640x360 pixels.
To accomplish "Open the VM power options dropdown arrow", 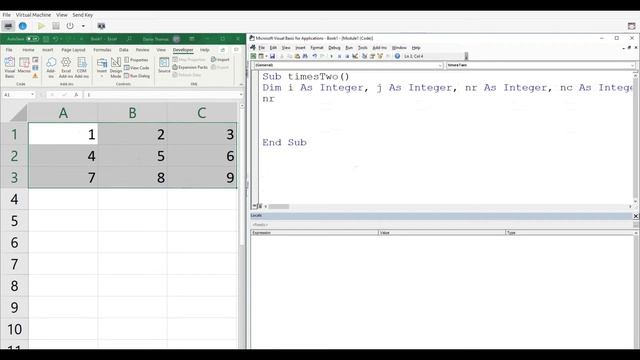I will 83,26.
